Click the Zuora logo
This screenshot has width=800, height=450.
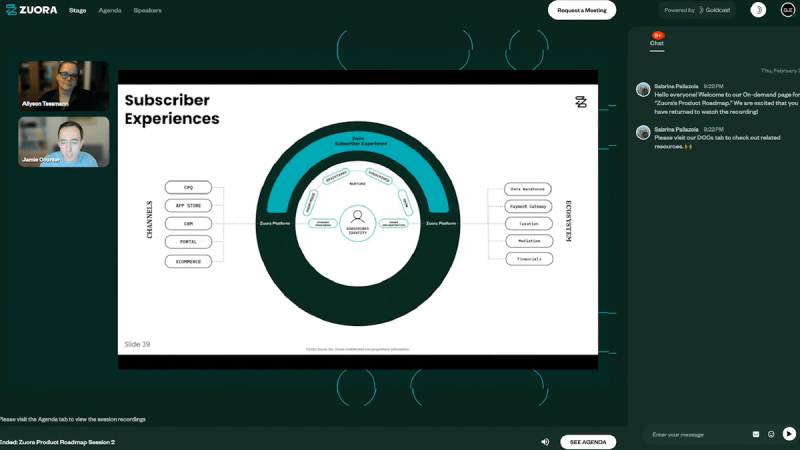click(31, 10)
